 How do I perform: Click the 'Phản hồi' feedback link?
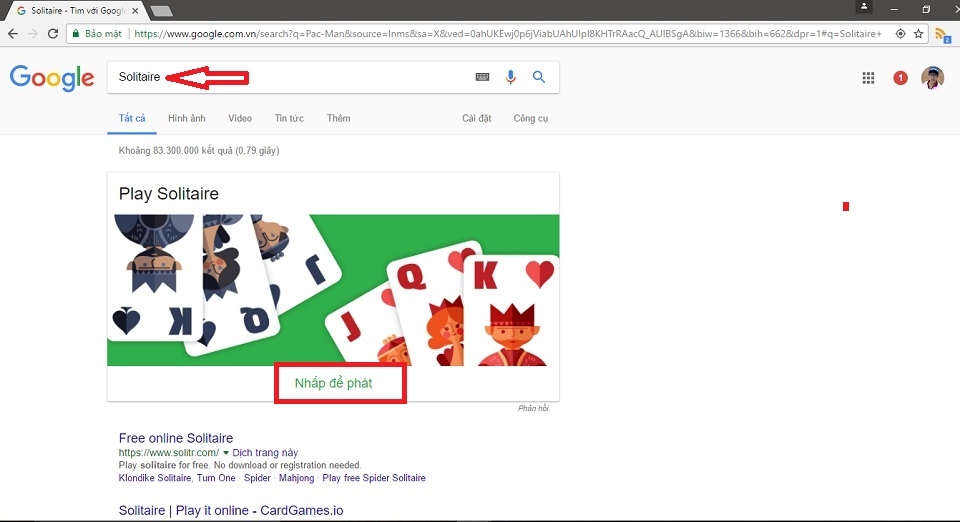[533, 408]
